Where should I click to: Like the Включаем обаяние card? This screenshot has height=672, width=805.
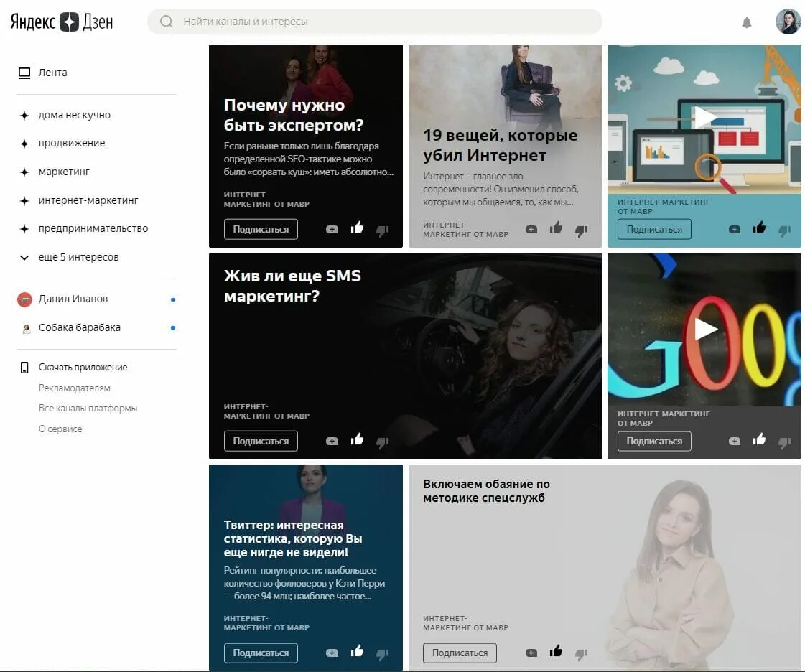coord(556,651)
